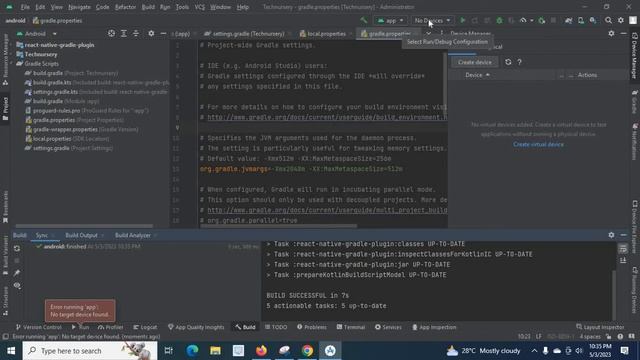Viewport: 640px width, 360px height.
Task: Click Windows taskbar search box
Action: click(90, 351)
